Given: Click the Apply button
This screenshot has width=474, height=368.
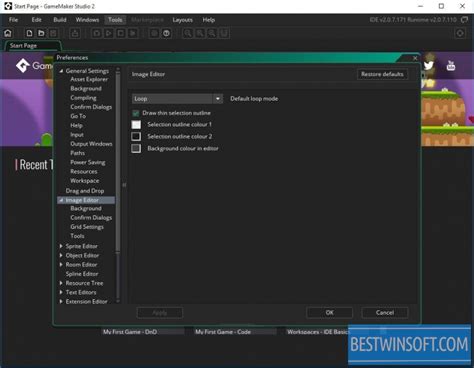Looking at the screenshot, I should click(160, 312).
